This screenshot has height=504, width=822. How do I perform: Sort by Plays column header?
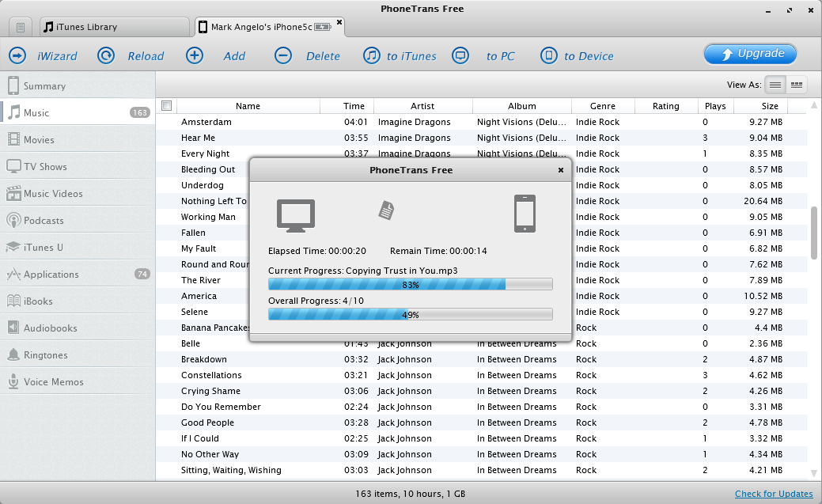click(715, 106)
